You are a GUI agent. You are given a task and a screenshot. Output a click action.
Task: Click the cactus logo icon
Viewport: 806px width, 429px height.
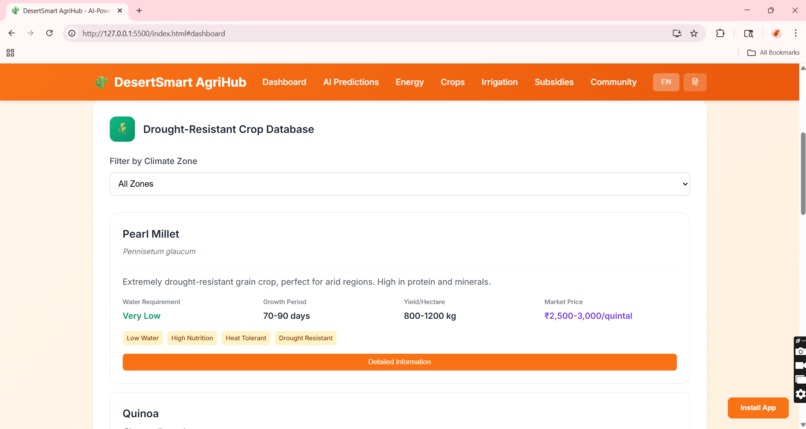pos(101,82)
